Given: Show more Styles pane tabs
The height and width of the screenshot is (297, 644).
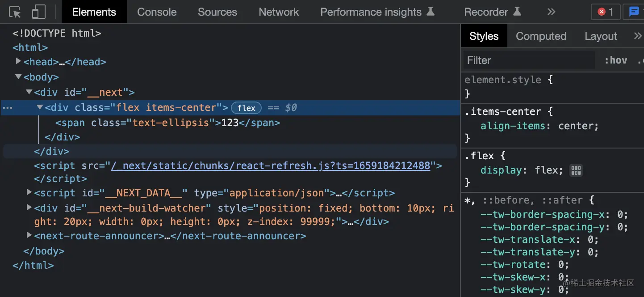Looking at the screenshot, I should [637, 36].
